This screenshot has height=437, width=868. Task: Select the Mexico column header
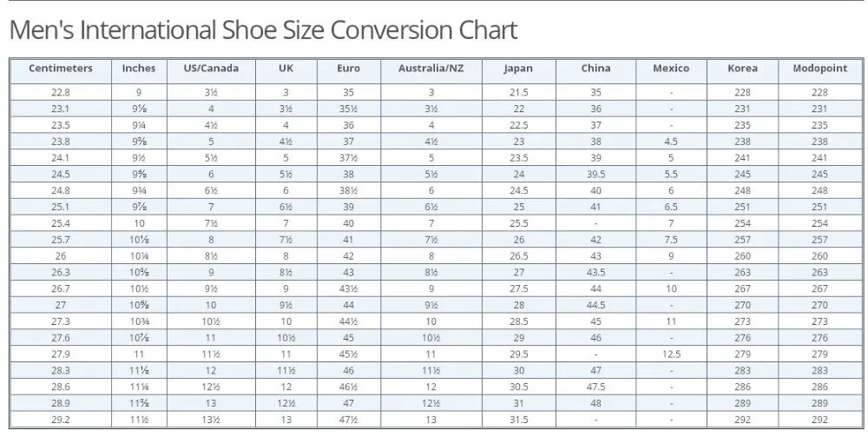[x=671, y=69]
